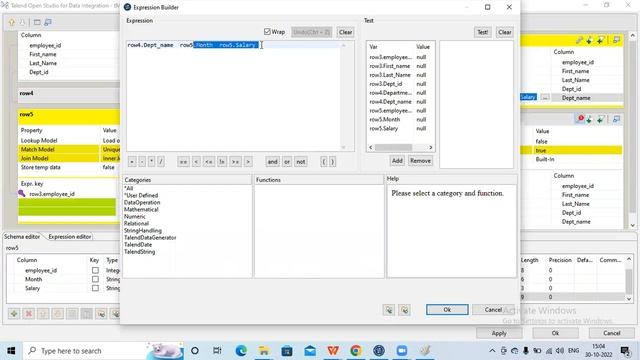Click the Test! button
This screenshot has width=640, height=360.
(x=482, y=32)
